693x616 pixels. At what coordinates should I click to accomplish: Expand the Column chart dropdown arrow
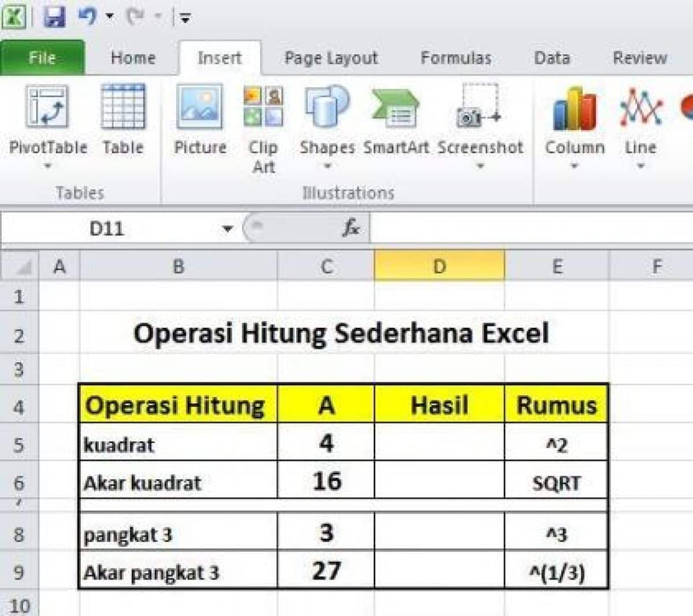tap(575, 166)
